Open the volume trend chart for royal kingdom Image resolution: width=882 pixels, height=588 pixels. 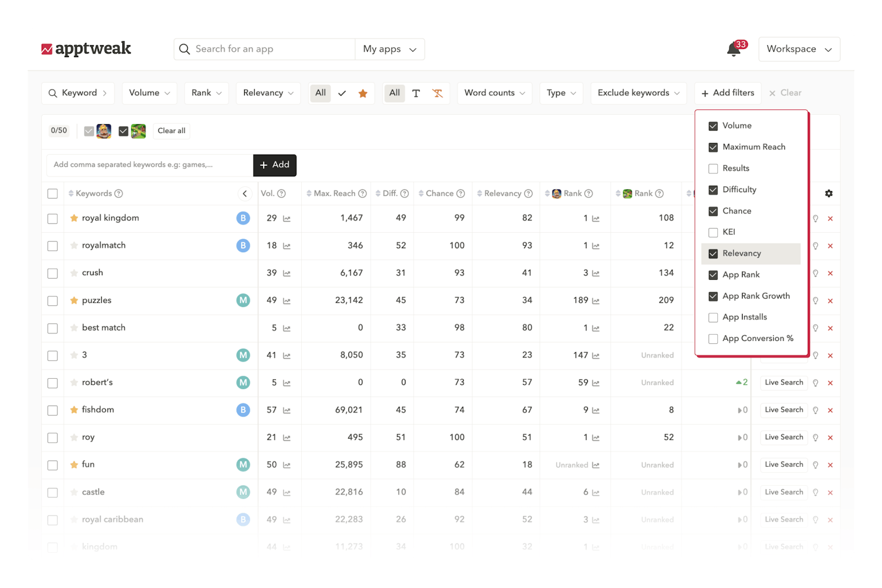(x=286, y=218)
